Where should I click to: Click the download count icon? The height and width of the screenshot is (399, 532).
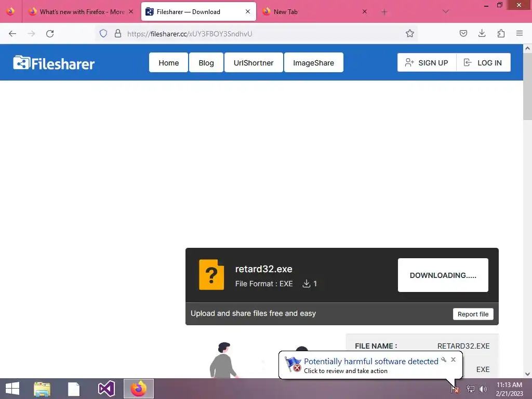tap(307, 284)
